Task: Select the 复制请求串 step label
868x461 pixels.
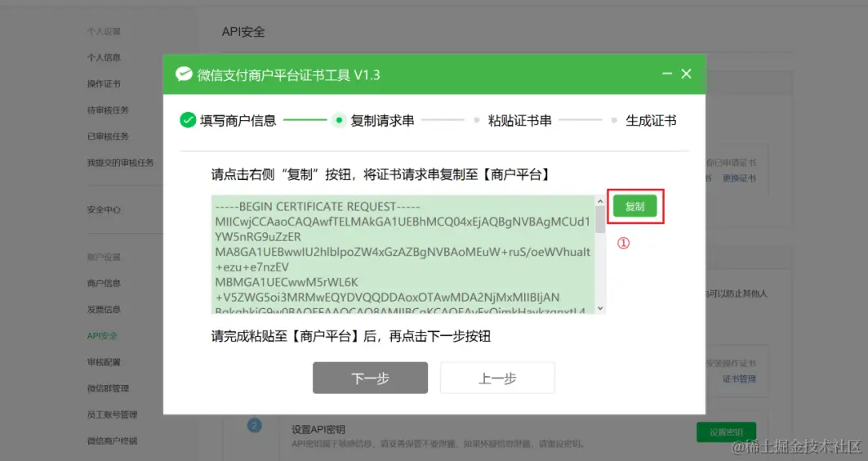Action: [382, 120]
